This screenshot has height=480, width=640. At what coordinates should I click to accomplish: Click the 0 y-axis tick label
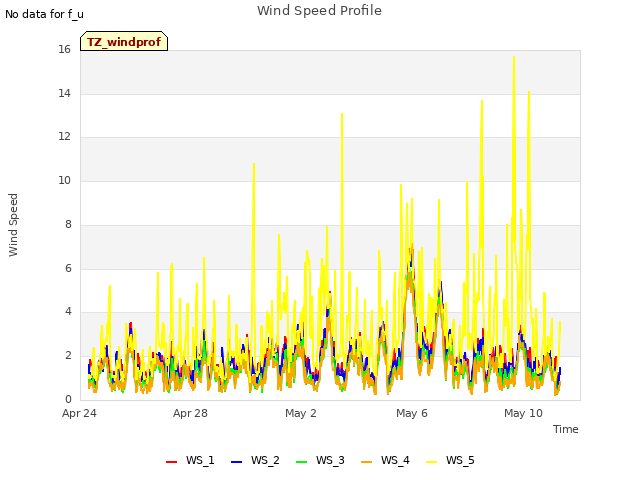[x=68, y=399]
